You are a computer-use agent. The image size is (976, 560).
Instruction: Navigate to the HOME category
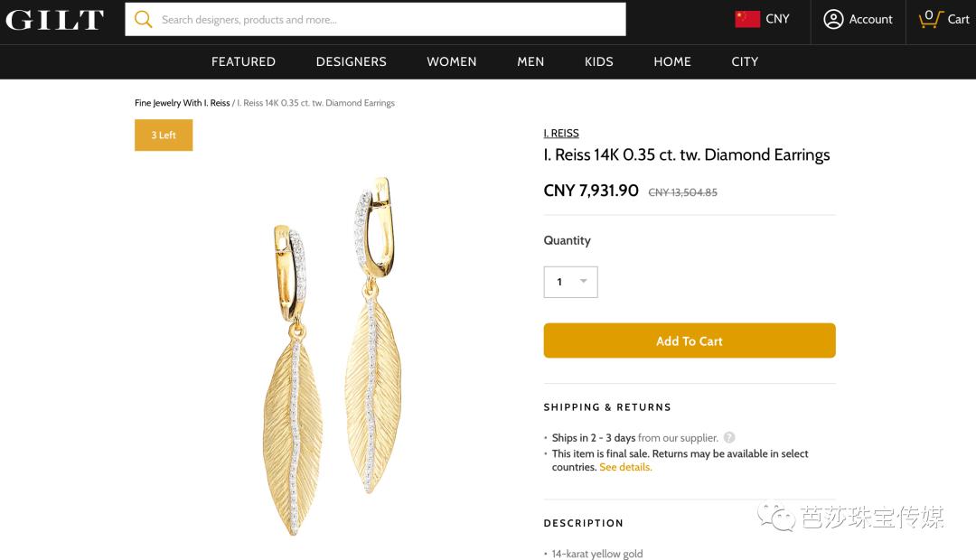(x=672, y=61)
